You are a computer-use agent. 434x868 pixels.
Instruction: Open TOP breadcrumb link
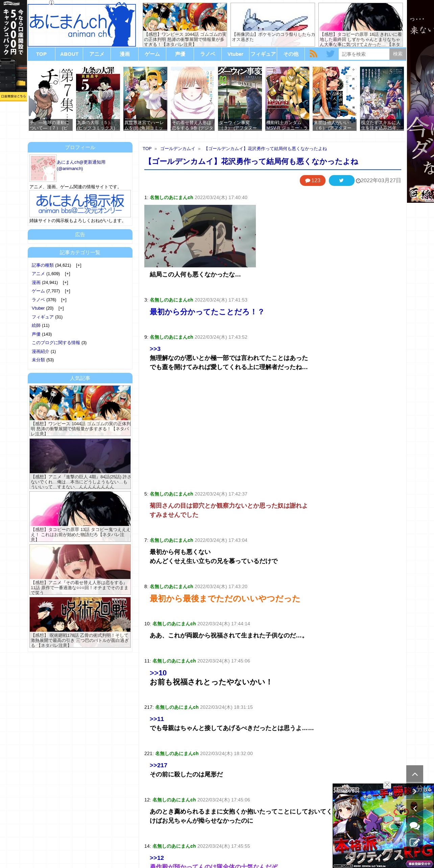tap(147, 149)
